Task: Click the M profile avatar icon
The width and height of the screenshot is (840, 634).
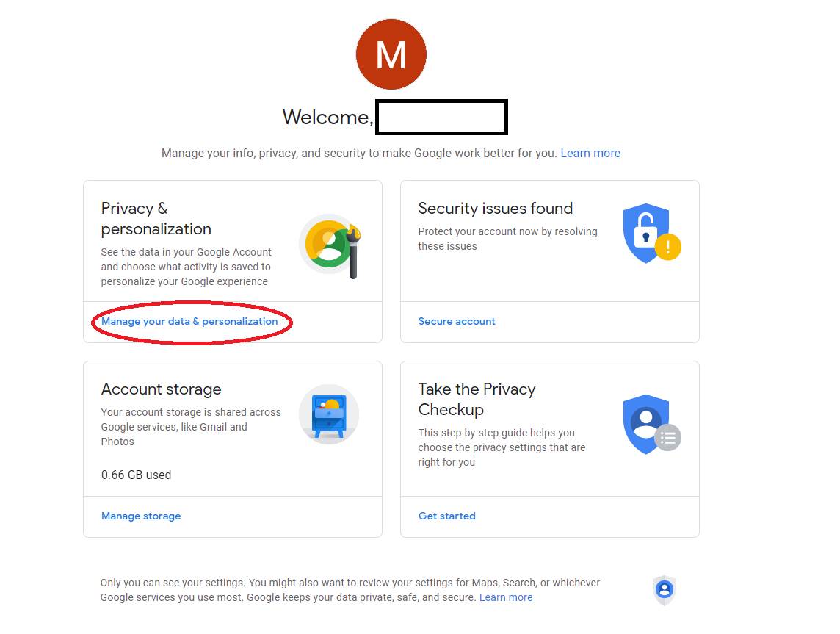Action: click(391, 54)
